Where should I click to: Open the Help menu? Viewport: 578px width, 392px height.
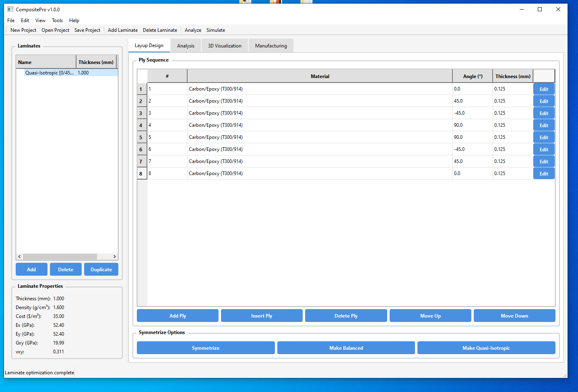coord(74,21)
